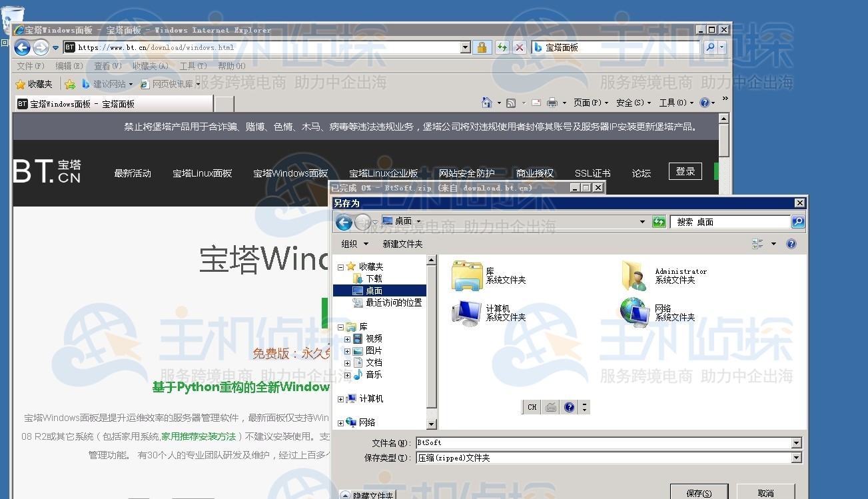Viewport: 868px width, 499px height.
Task: Click back arrow in Save As dialog
Action: coord(344,222)
